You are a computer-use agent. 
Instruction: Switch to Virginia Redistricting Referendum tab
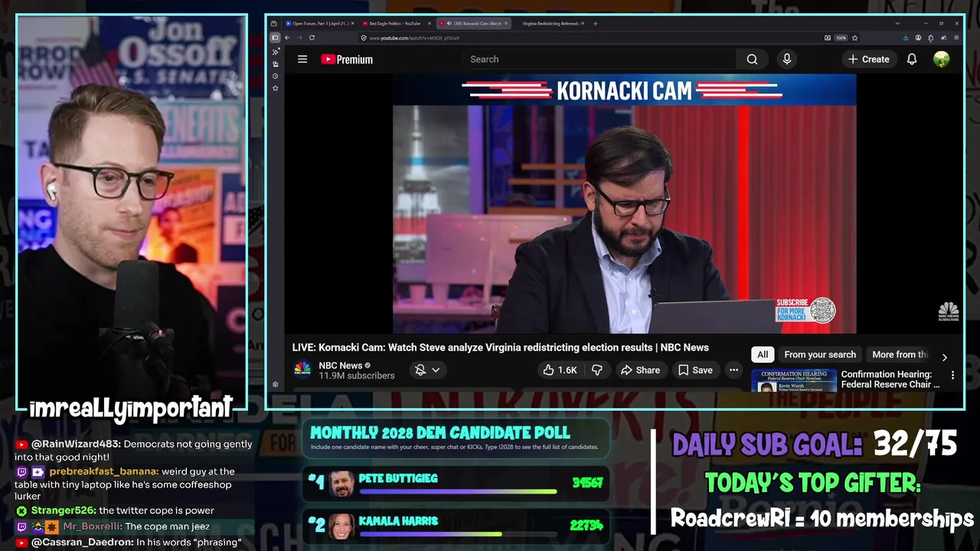(550, 24)
